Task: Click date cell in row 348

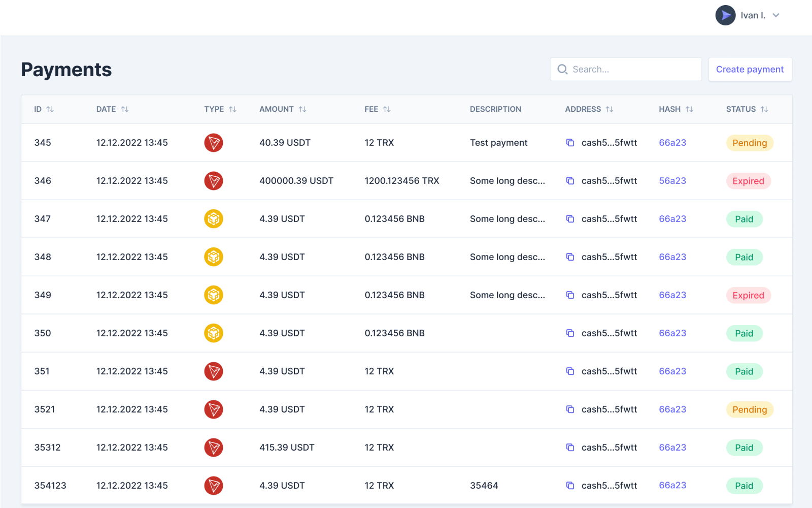Action: [x=132, y=257]
